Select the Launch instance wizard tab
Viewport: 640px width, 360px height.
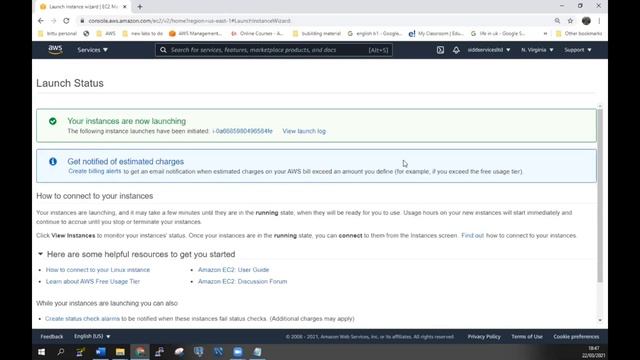click(x=83, y=7)
